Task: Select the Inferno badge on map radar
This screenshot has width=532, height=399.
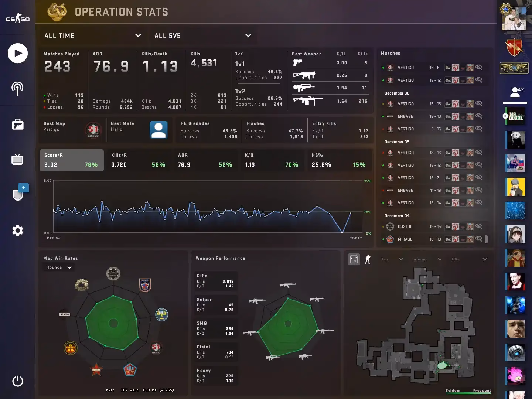Action: pyautogui.click(x=145, y=285)
